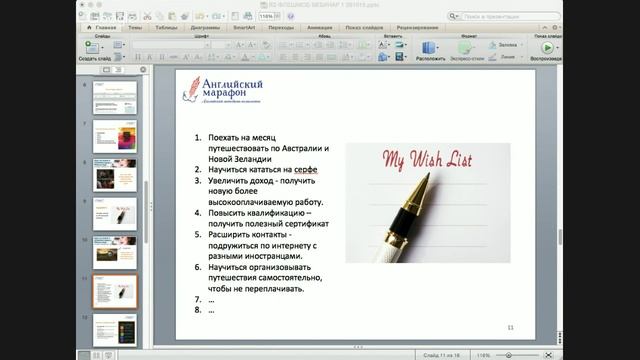The image size is (640, 360).
Task: Open the font size dropdown
Action: [228, 45]
